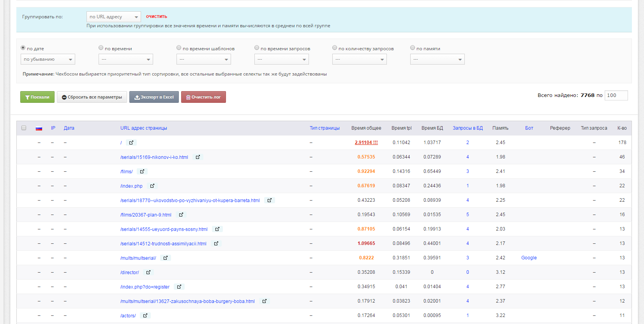The image size is (644, 324).
Task: Select the "по количеству запросов" radio button
Action: coord(335,48)
